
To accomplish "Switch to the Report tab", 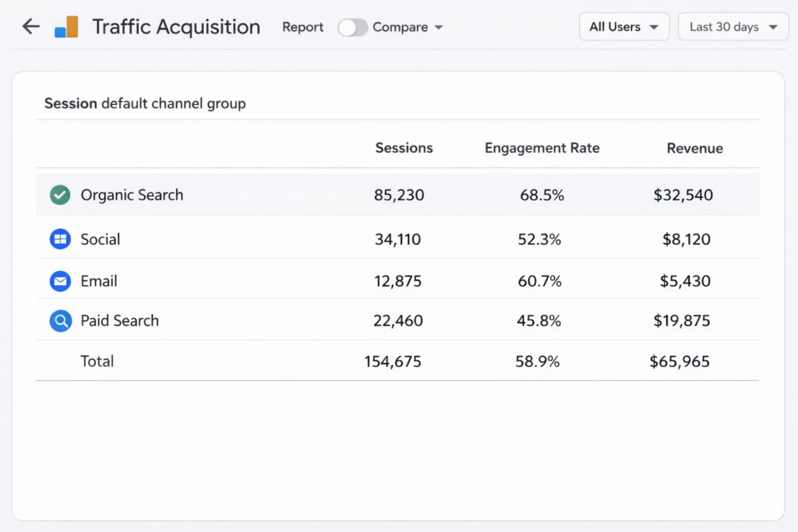I will (x=302, y=26).
